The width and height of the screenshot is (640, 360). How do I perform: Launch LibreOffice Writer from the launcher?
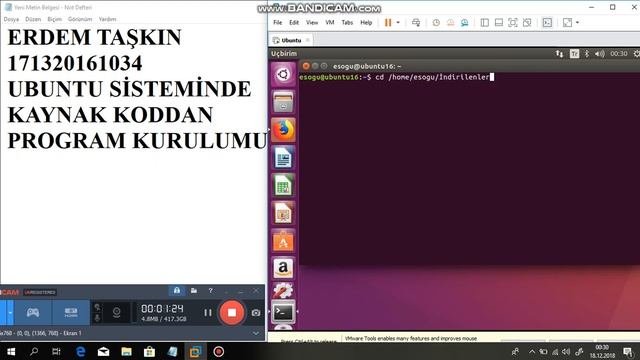click(x=283, y=158)
